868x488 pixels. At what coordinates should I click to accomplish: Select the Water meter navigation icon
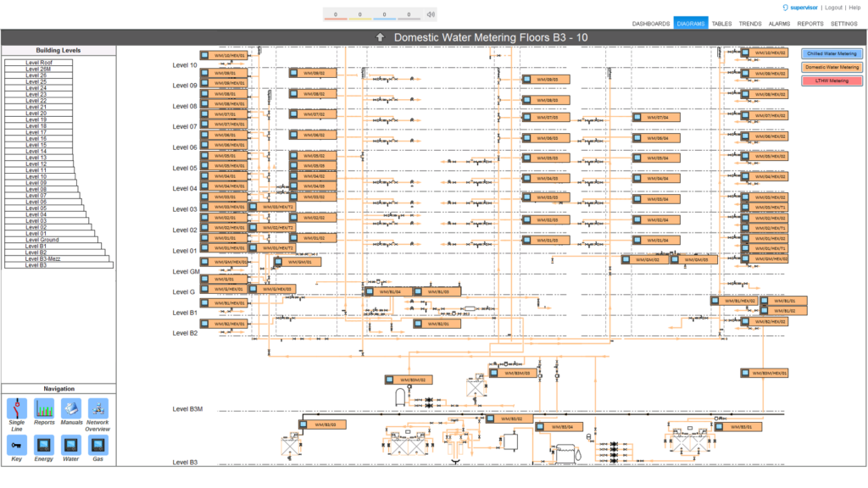click(x=71, y=444)
